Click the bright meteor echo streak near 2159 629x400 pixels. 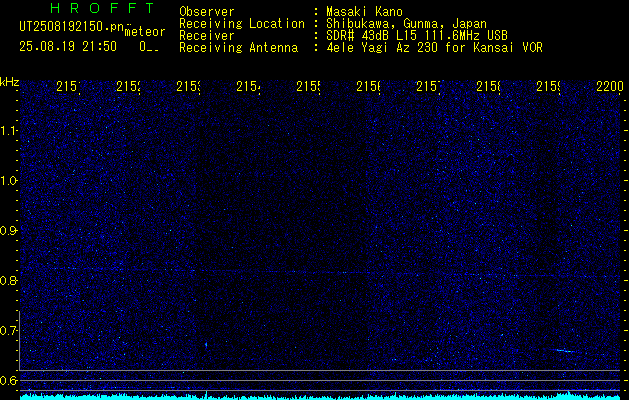pos(565,351)
